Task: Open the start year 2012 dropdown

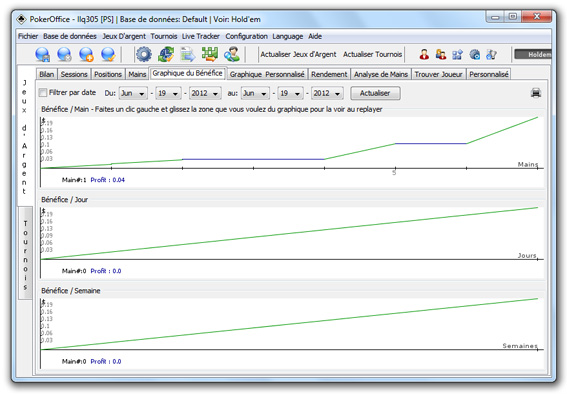Action: pos(205,93)
